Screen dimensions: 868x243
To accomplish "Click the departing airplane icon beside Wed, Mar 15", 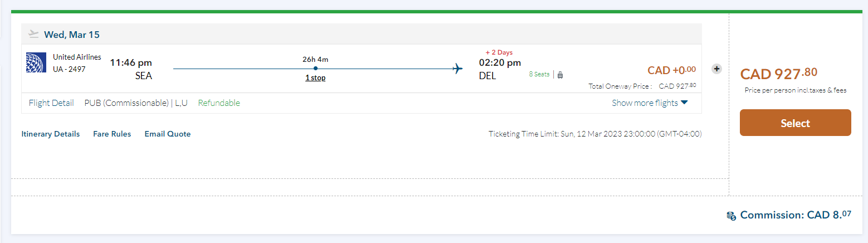I will point(33,35).
